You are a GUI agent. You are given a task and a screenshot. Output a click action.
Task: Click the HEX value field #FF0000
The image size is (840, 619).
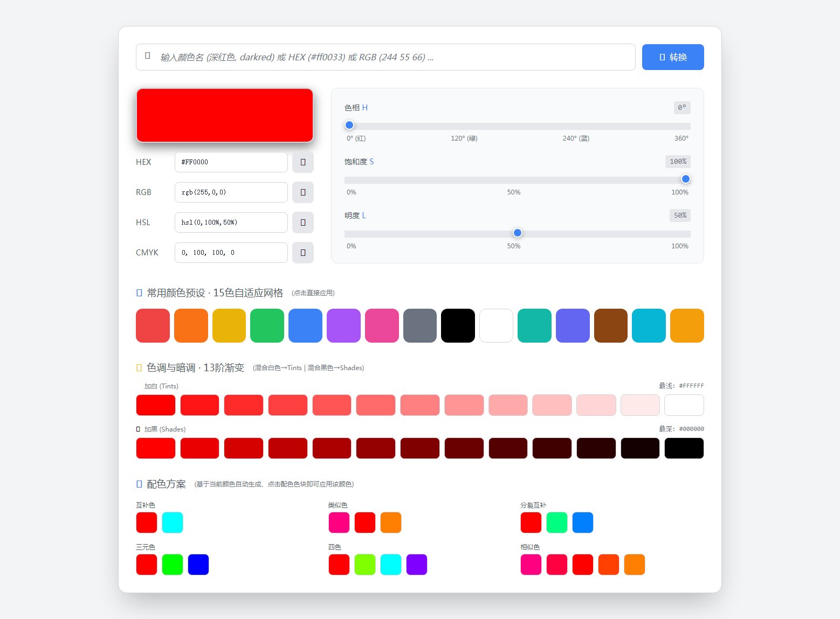point(231,162)
